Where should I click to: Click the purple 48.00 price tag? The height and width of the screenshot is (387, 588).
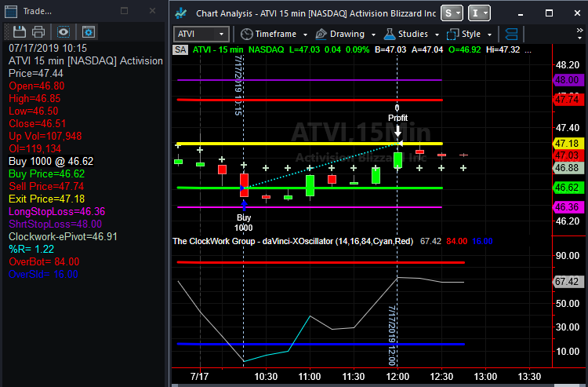pyautogui.click(x=568, y=79)
